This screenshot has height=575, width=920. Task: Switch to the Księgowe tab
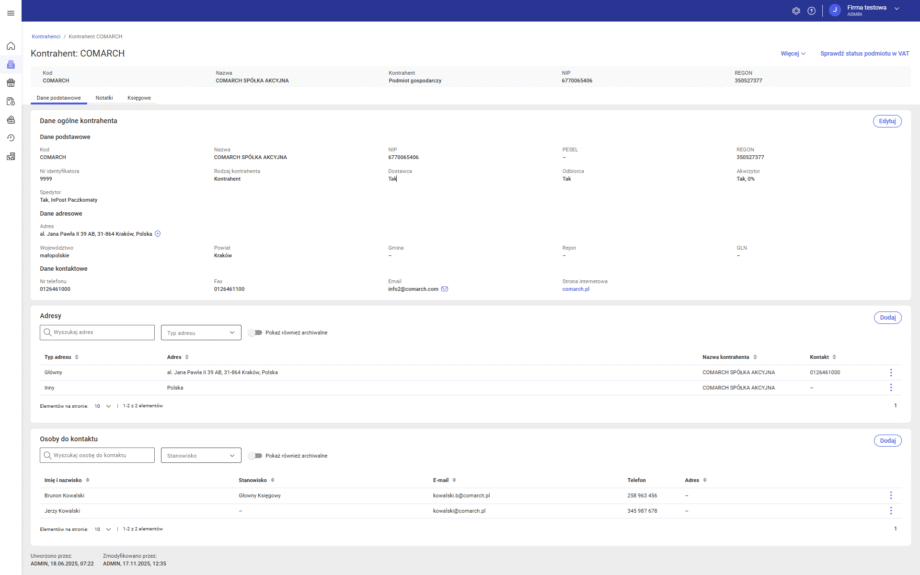pos(139,98)
